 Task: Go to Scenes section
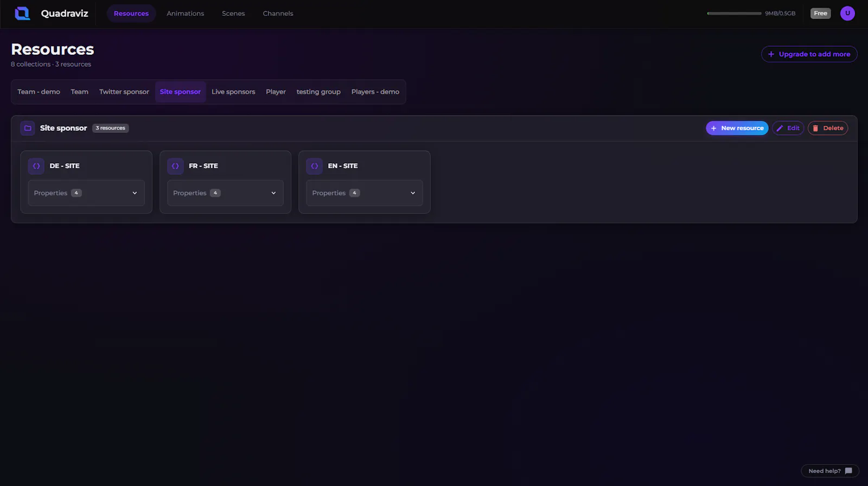click(233, 13)
